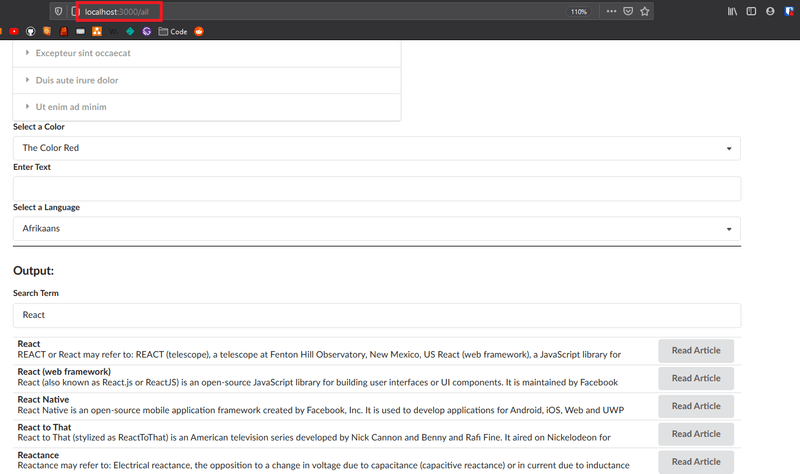Click the Select a Language label
800x474 pixels.
[46, 207]
